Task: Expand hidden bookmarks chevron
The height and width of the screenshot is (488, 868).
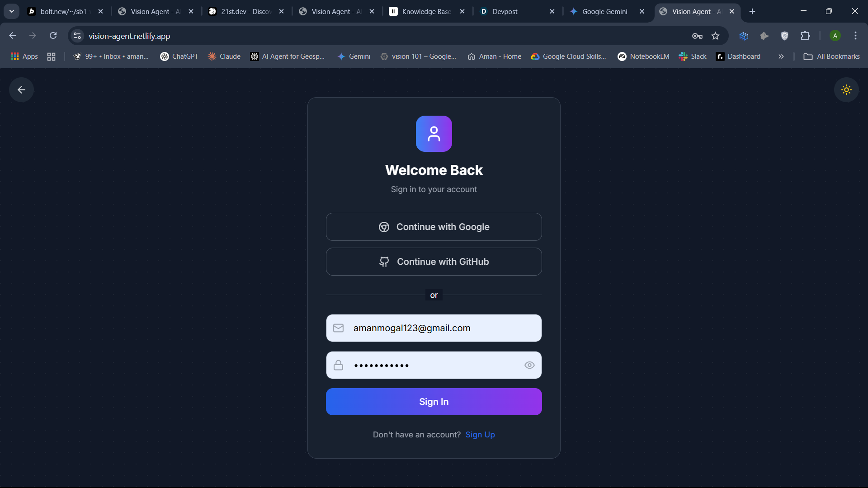Action: 781,56
